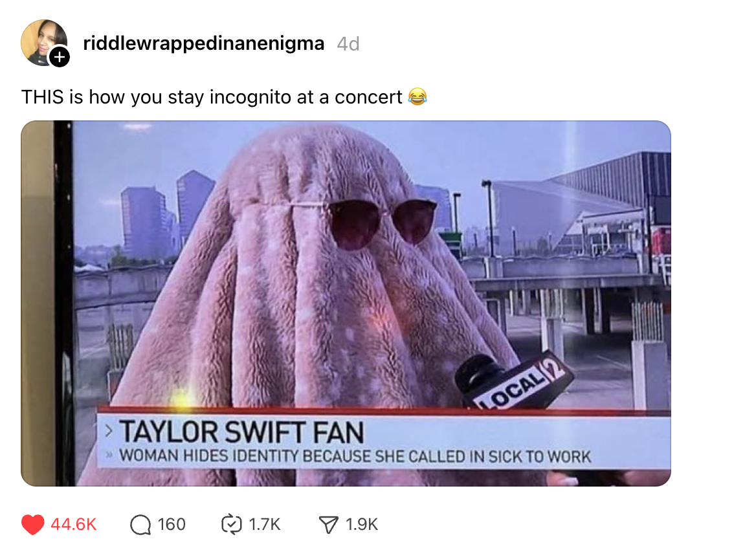Screen dimensions: 756x550
Task: Repost using the circular arrows icon
Action: (232, 525)
